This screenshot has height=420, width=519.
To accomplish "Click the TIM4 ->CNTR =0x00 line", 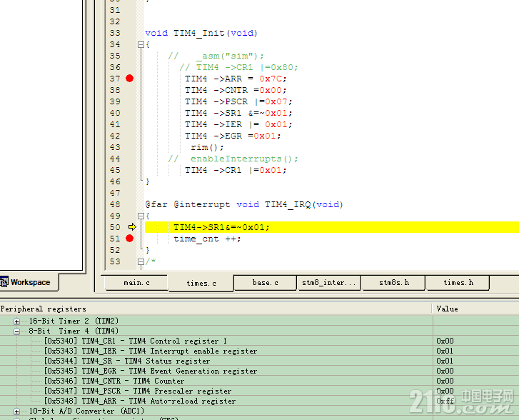I will pos(236,90).
